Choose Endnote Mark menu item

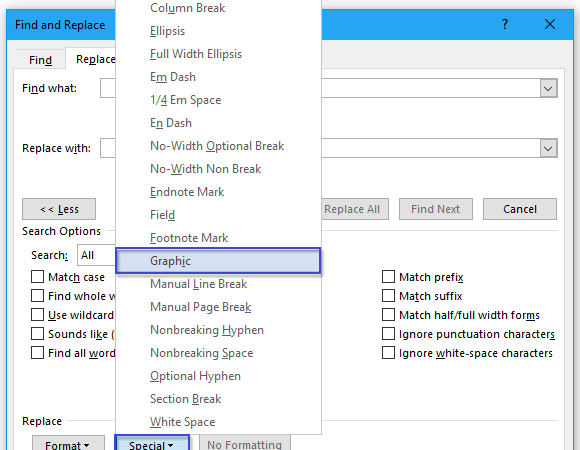point(218,192)
